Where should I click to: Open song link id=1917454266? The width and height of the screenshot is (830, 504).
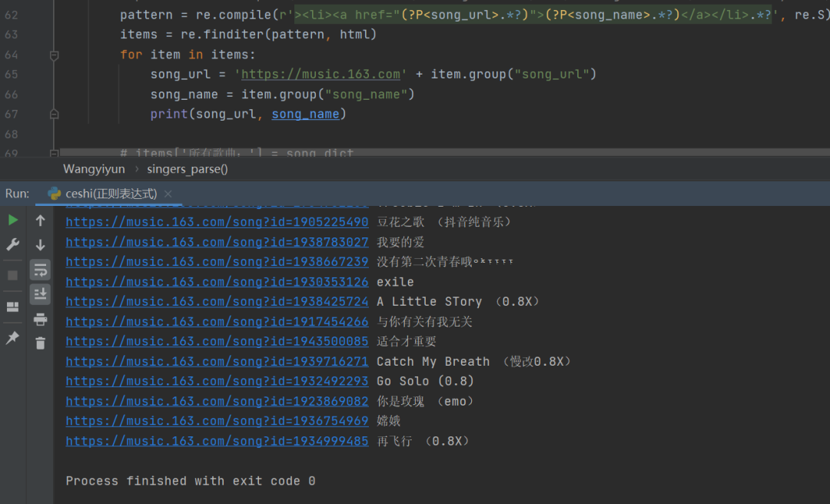pyautogui.click(x=217, y=321)
